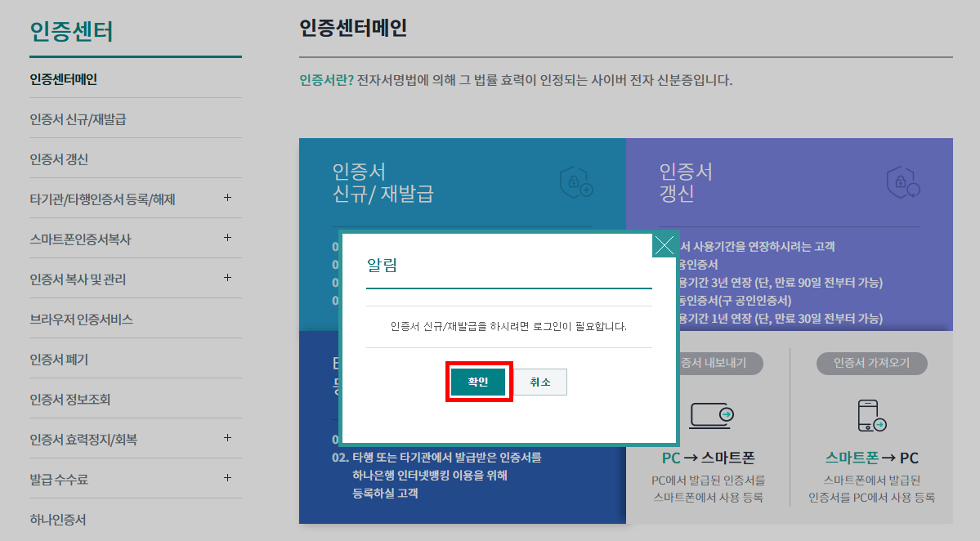Image resolution: width=980 pixels, height=541 pixels.
Task: Click the 인증서 가져오기 button
Action: (873, 364)
